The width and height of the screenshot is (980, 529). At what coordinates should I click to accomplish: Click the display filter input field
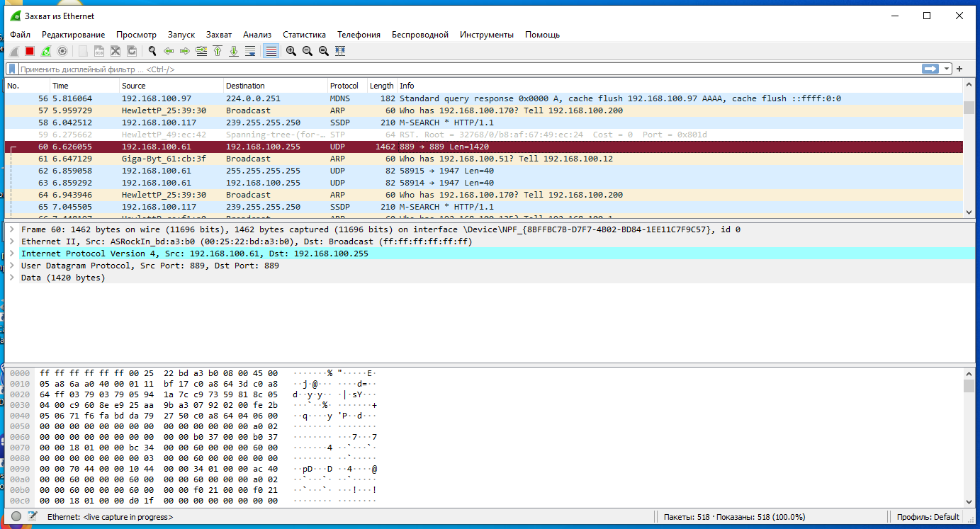pos(468,69)
